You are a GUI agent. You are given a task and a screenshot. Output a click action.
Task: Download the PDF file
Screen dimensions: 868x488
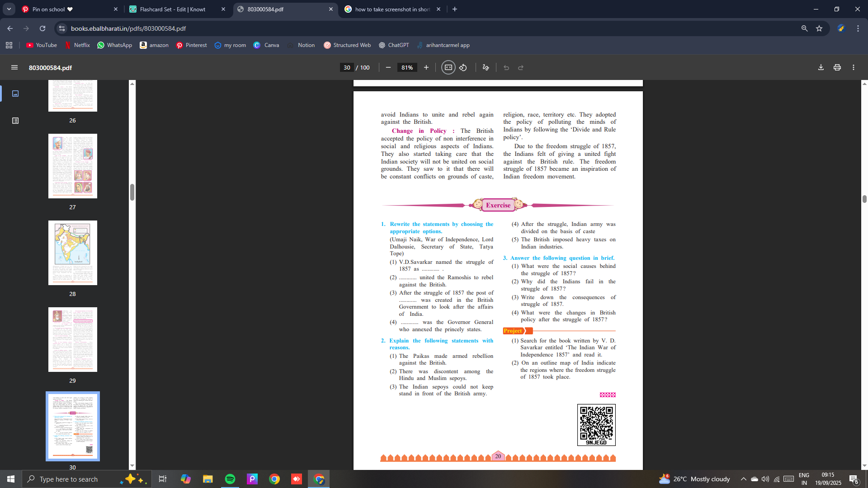(821, 68)
